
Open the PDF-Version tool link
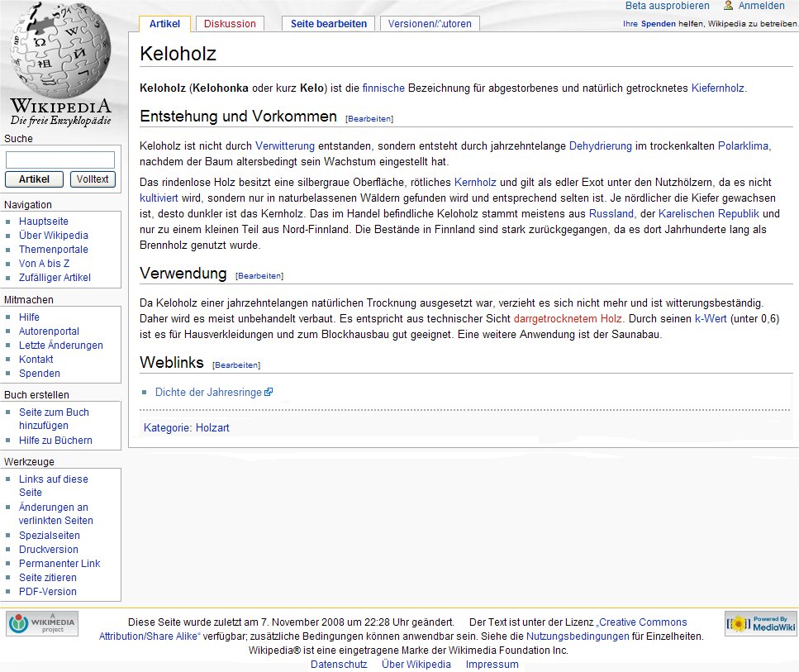[x=48, y=592]
